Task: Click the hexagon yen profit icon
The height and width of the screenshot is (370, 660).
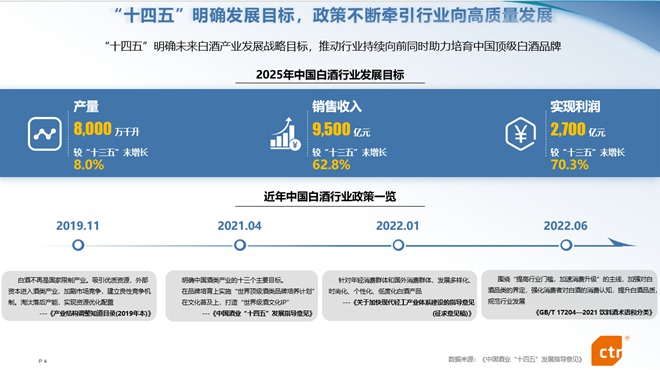Action: (521, 134)
